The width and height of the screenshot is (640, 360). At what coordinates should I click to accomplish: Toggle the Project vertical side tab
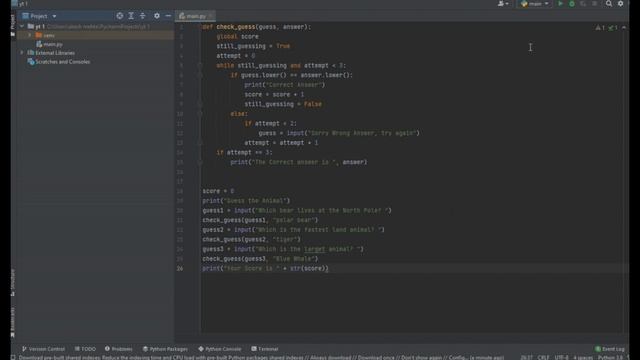(13, 24)
